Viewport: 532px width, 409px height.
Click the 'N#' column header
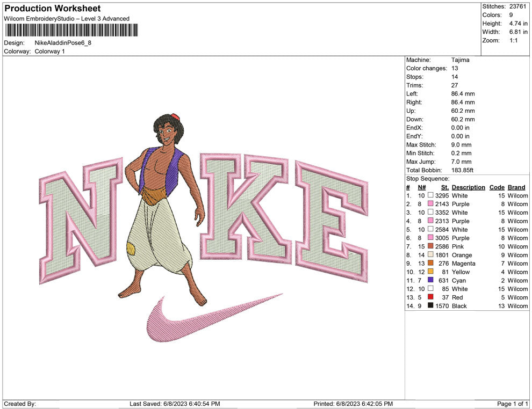pyautogui.click(x=422, y=187)
